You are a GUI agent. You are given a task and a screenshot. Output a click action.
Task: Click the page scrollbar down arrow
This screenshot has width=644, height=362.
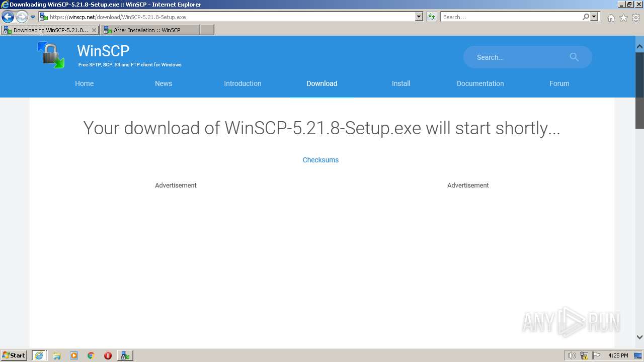click(639, 337)
